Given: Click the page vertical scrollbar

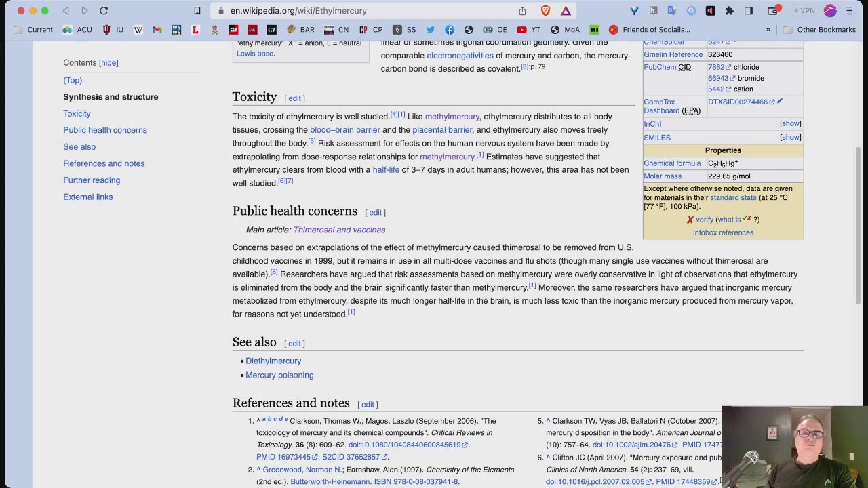Looking at the screenshot, I should coord(860,226).
